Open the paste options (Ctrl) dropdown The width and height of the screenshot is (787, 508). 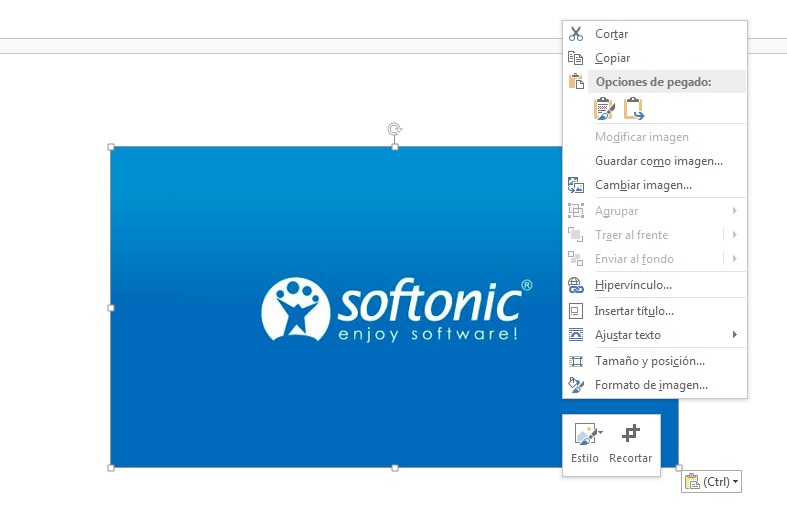pos(712,482)
